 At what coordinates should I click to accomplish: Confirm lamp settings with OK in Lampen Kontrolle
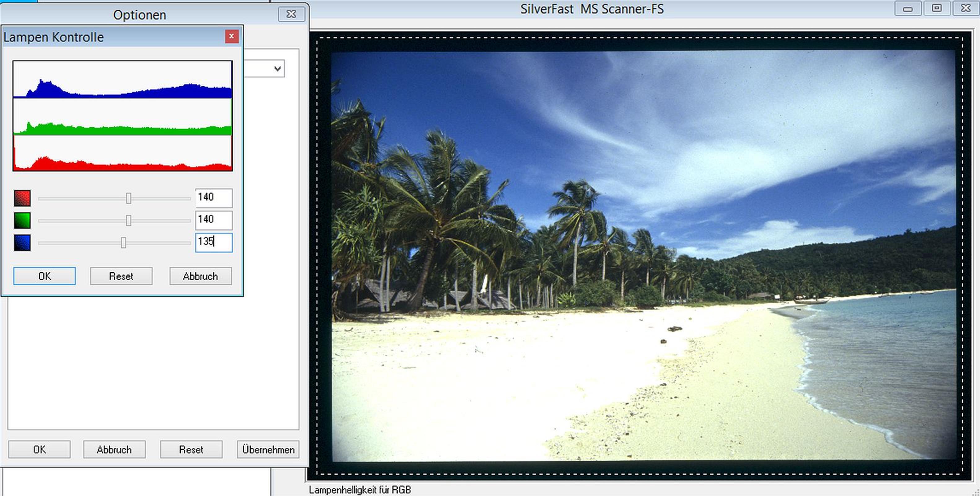(45, 276)
